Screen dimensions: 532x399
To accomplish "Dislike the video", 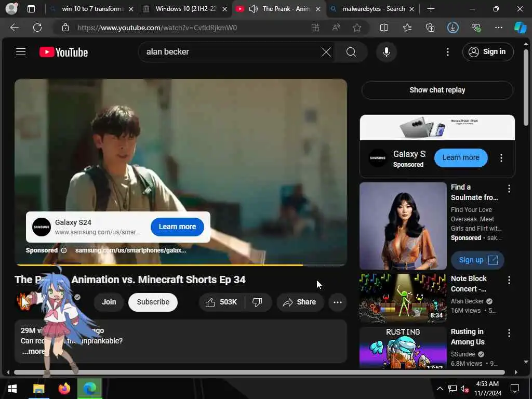I will click(258, 302).
